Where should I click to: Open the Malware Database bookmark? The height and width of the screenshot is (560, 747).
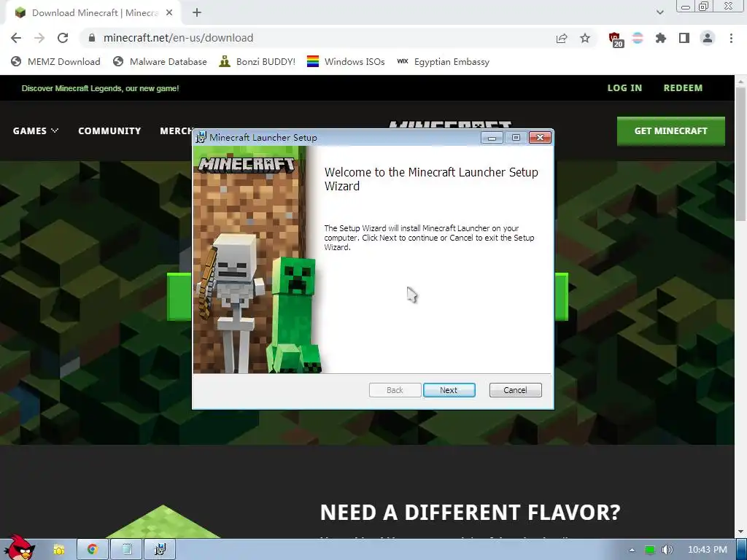tap(160, 61)
